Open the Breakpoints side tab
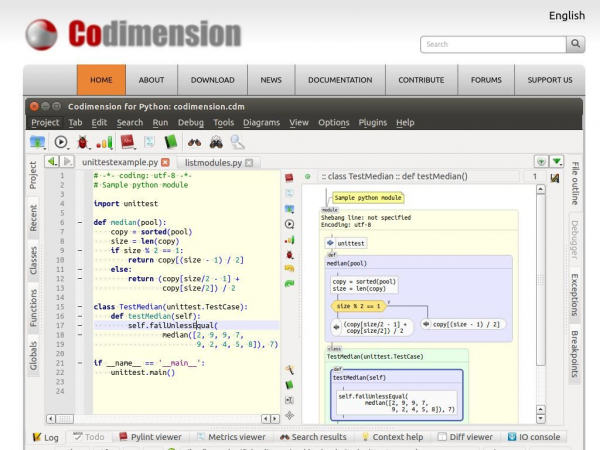The height and width of the screenshot is (450, 600). pos(575,354)
